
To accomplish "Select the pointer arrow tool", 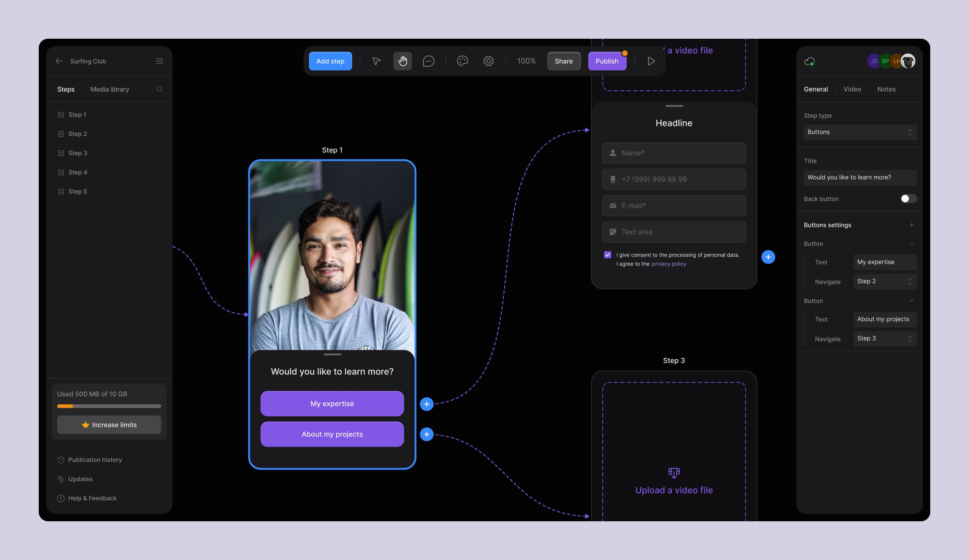I will coord(376,61).
